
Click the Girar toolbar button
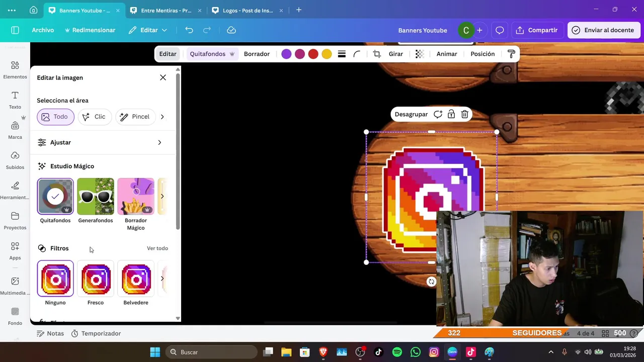[396, 54]
